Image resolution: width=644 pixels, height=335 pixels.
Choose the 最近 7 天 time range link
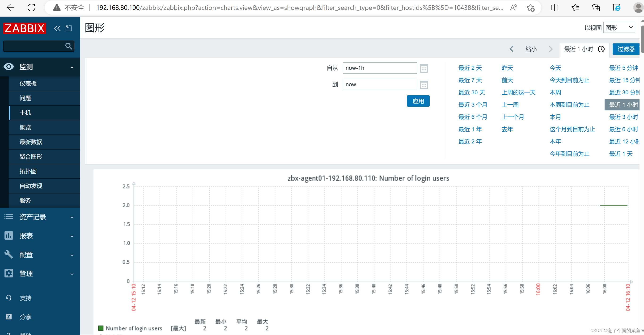coord(470,80)
